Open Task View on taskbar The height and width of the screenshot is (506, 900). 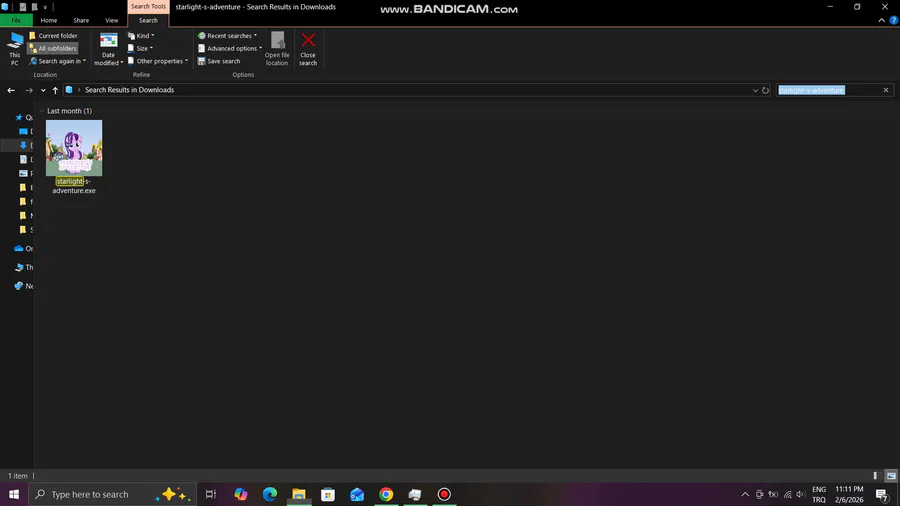click(x=211, y=494)
